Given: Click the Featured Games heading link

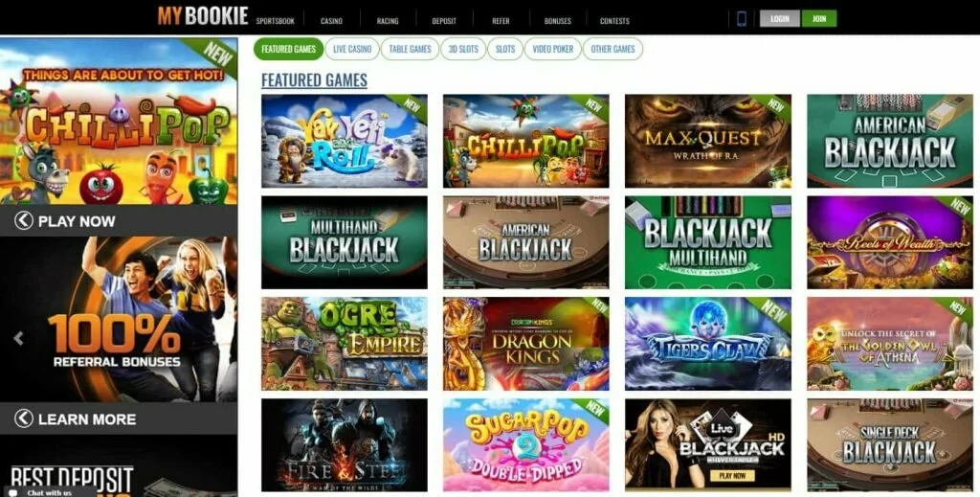Looking at the screenshot, I should tap(314, 80).
